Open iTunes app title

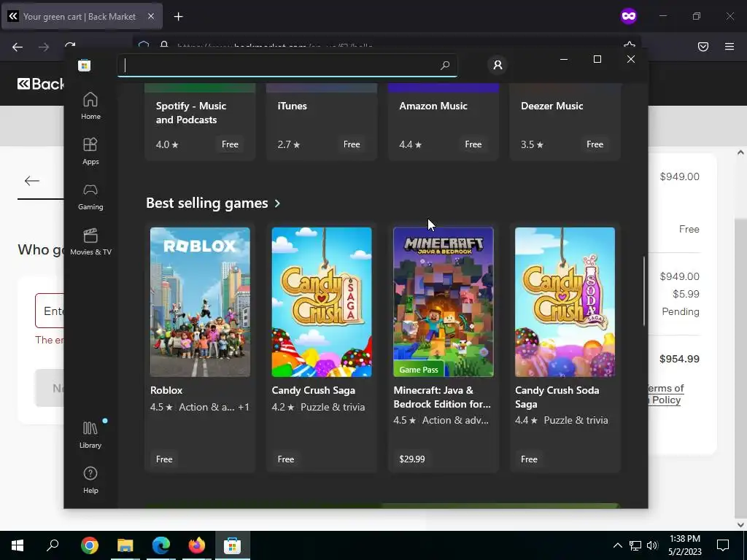coord(292,106)
